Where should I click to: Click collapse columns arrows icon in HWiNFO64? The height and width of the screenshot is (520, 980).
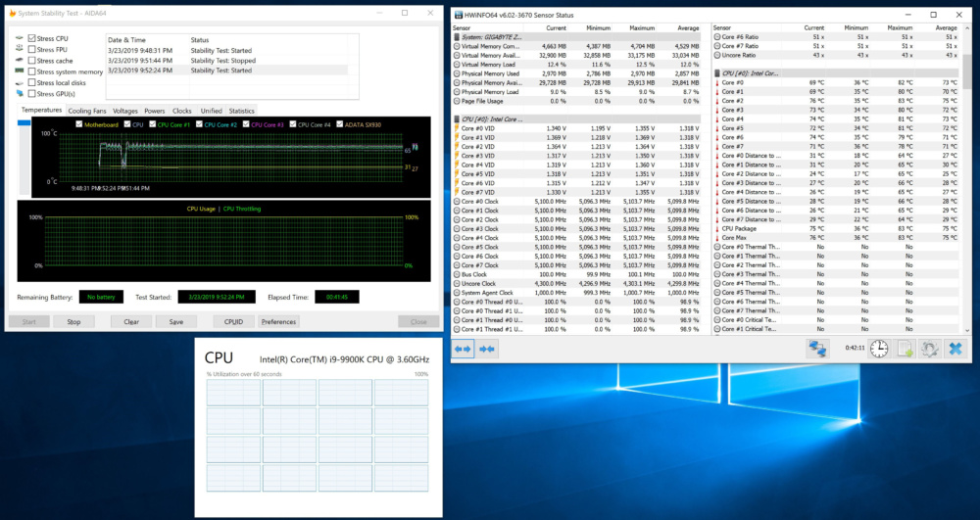coord(487,349)
